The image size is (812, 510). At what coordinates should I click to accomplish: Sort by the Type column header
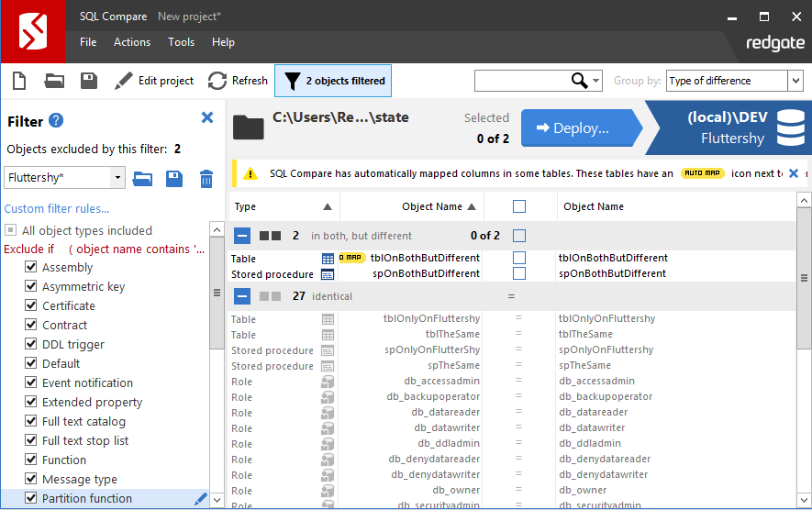point(284,206)
